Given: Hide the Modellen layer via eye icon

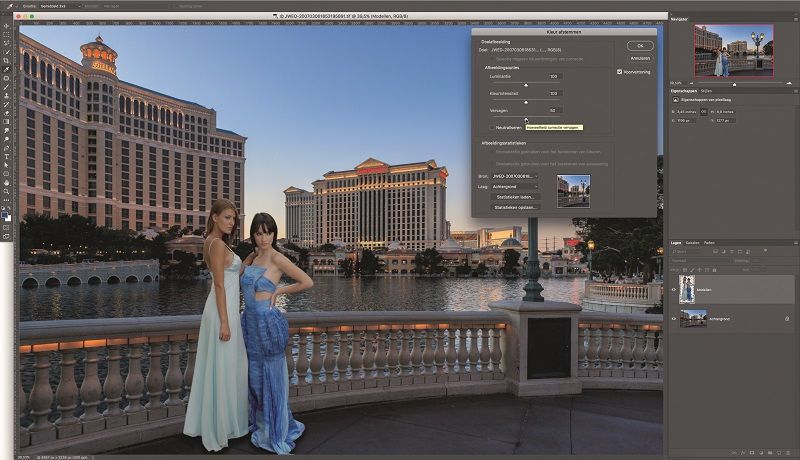Looking at the screenshot, I should [x=673, y=290].
